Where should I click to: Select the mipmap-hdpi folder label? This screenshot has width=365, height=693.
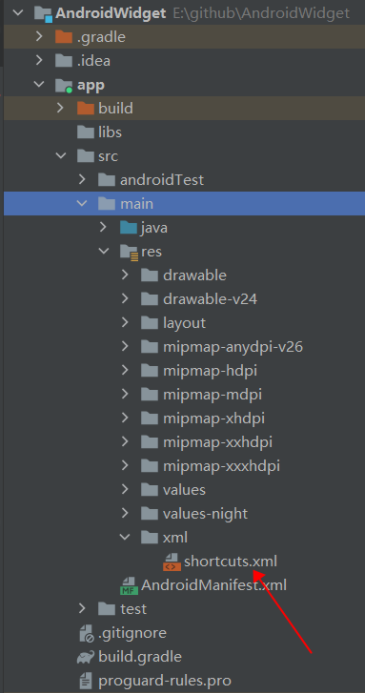[210, 371]
